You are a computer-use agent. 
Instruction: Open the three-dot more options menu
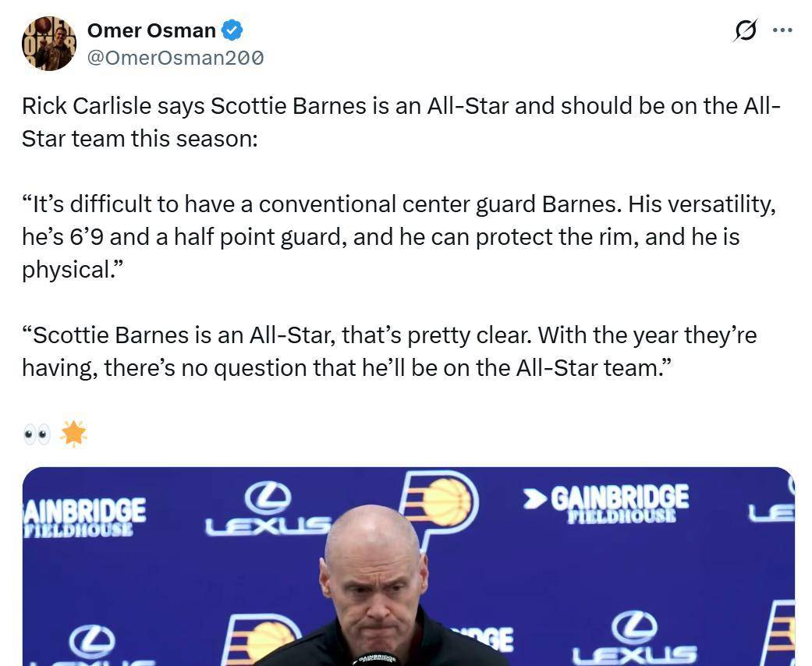[782, 30]
